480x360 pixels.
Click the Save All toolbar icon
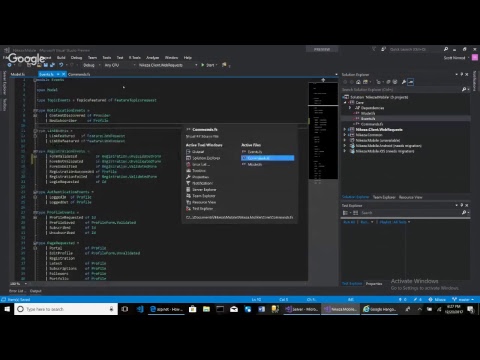point(52,65)
